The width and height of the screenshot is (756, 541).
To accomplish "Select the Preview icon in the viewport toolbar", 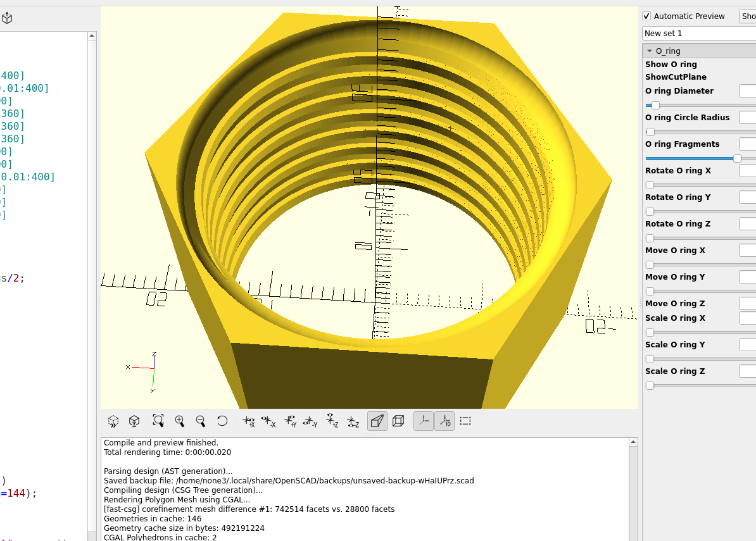I will click(113, 421).
